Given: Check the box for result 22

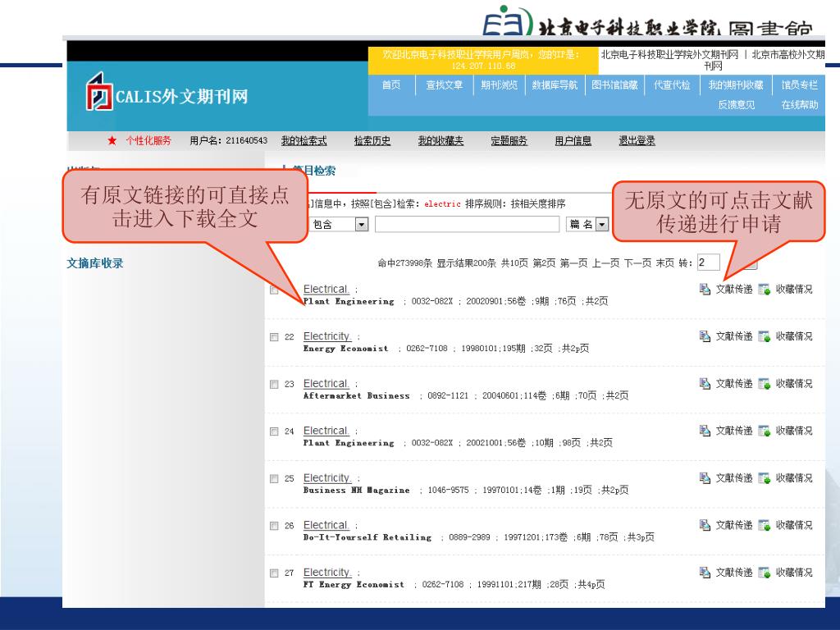Looking at the screenshot, I should click(274, 337).
